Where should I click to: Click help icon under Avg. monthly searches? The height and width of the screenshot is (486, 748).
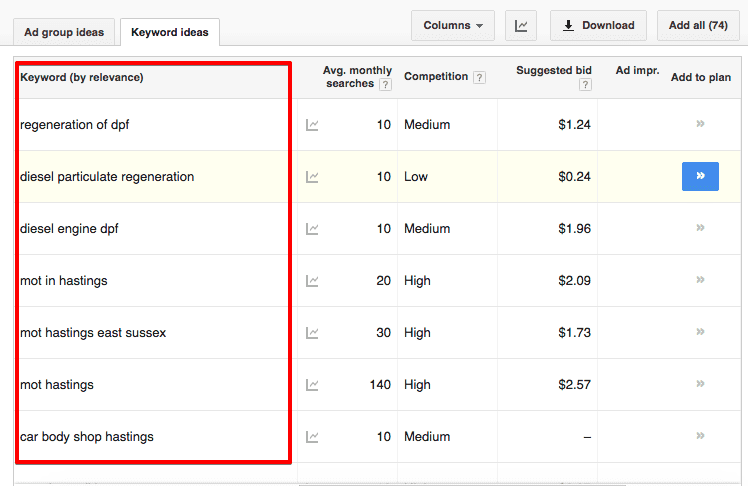385,85
